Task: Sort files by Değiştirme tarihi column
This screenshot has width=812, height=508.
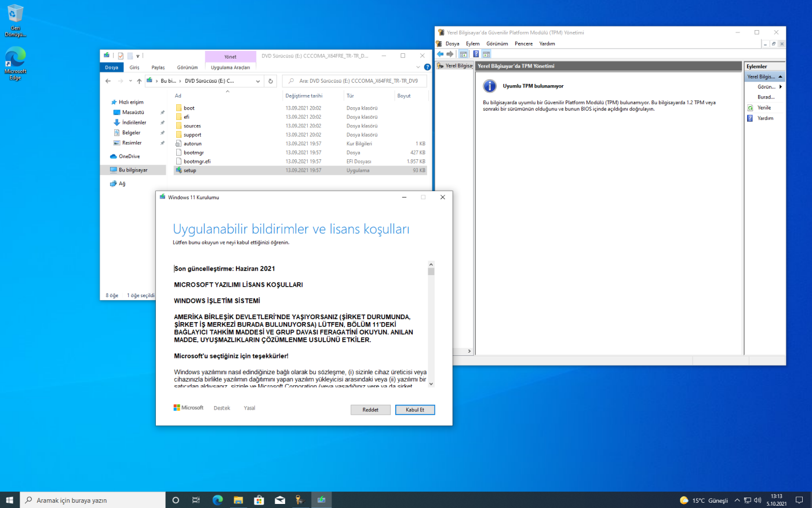Action: tap(304, 96)
